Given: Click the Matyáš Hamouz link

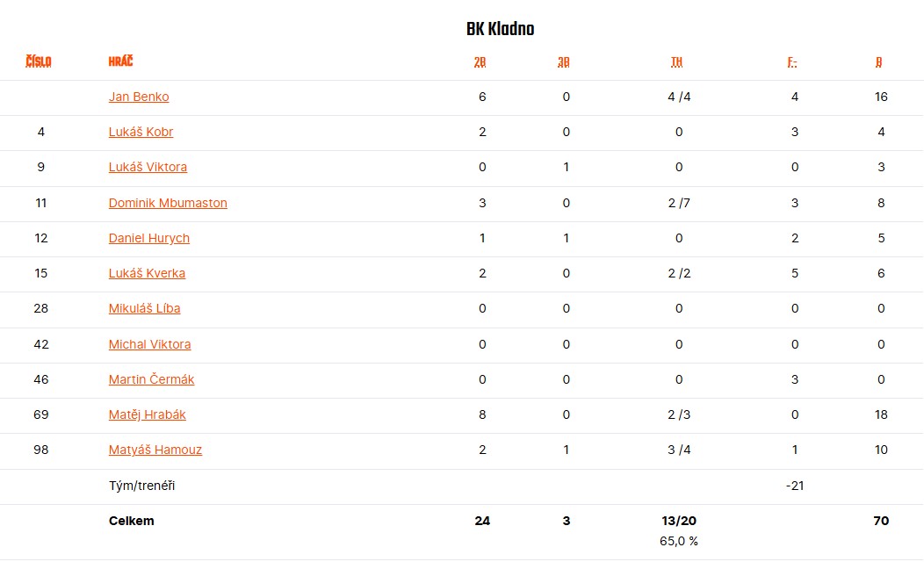Looking at the screenshot, I should click(x=155, y=450).
